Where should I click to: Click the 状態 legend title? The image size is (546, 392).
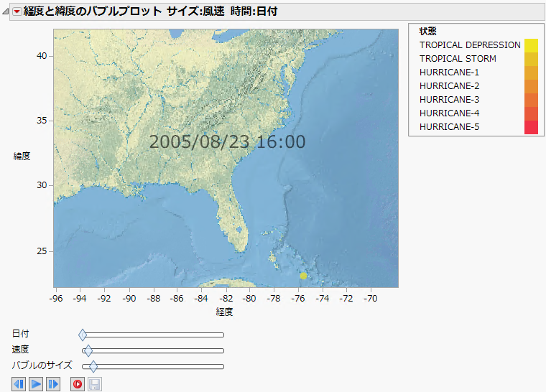pyautogui.click(x=428, y=32)
